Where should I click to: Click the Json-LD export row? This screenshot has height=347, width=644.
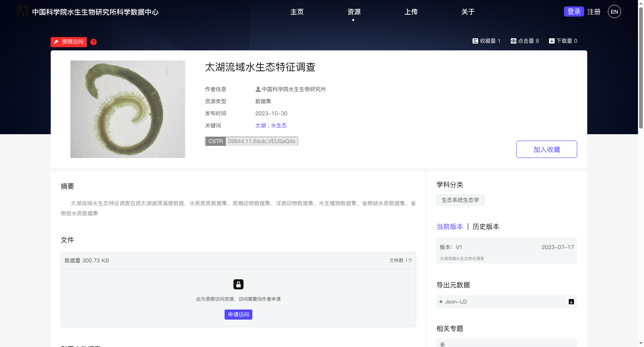tap(507, 302)
